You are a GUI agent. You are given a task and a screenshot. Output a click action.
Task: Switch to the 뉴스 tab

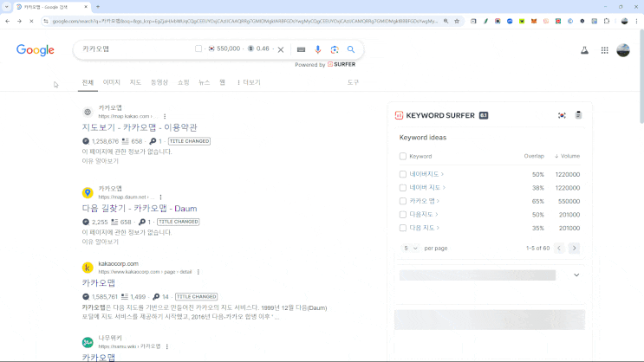click(x=205, y=82)
